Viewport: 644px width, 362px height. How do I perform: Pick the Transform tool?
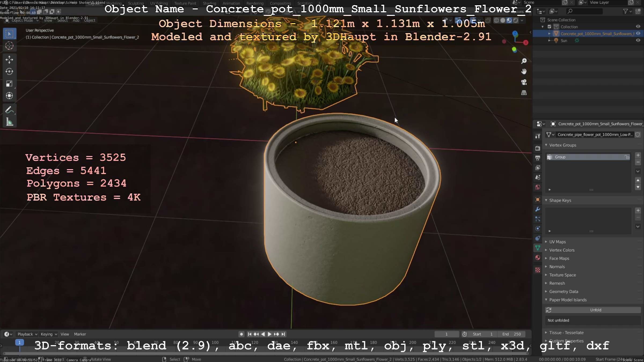(x=9, y=96)
